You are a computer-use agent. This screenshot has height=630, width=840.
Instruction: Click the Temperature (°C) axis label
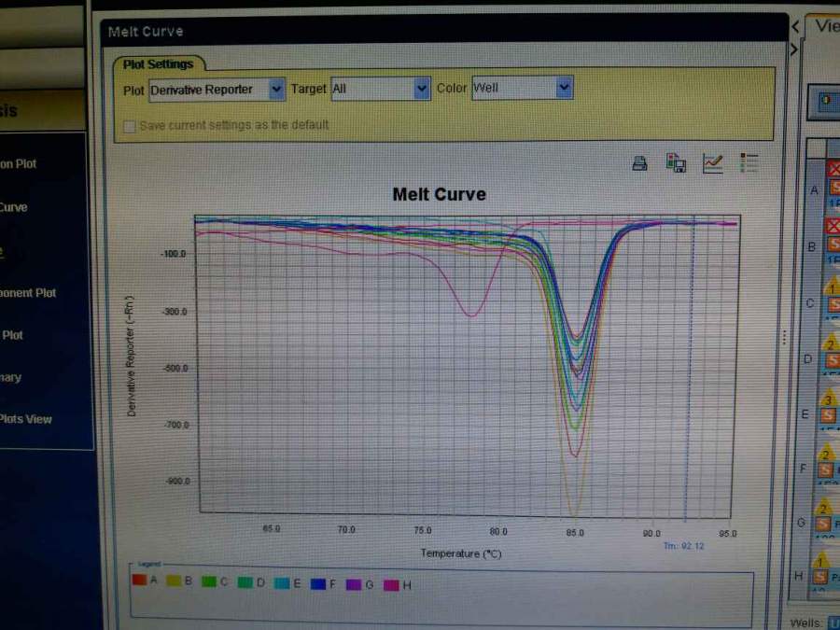coord(461,553)
